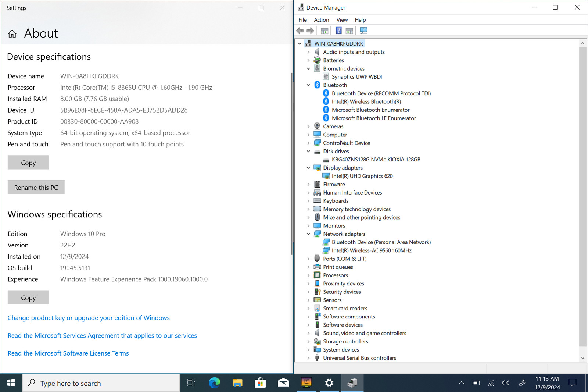588x392 pixels.
Task: Click Device Manager's scroll down arrow
Action: pyautogui.click(x=583, y=358)
